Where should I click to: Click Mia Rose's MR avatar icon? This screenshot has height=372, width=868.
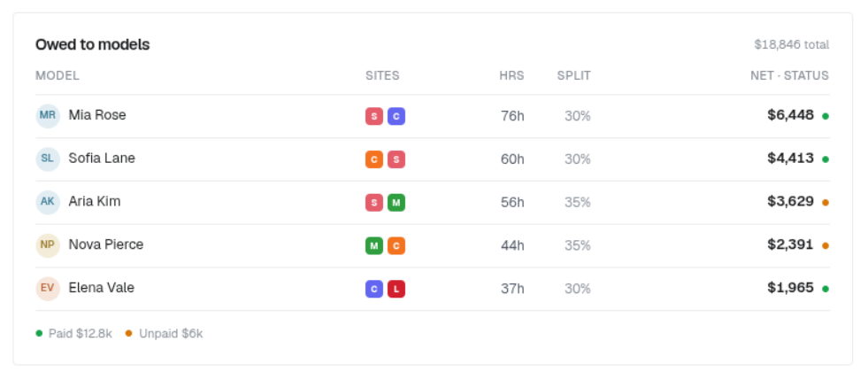click(x=48, y=116)
